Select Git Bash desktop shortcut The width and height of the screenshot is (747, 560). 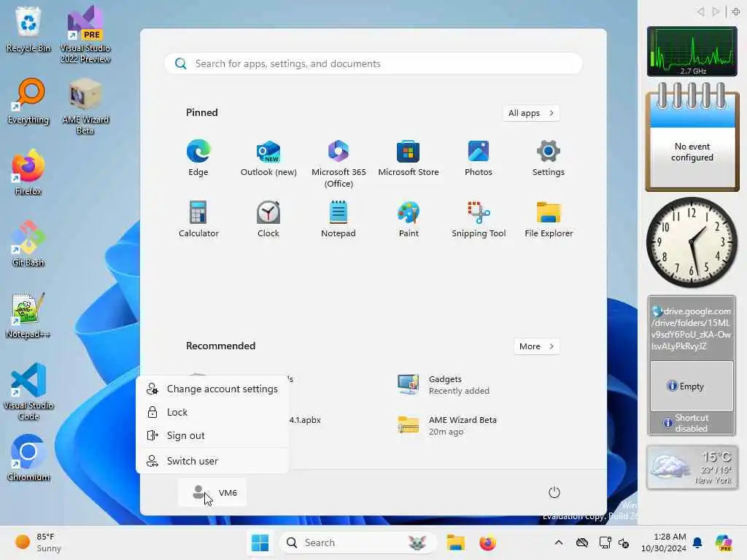[x=28, y=244]
